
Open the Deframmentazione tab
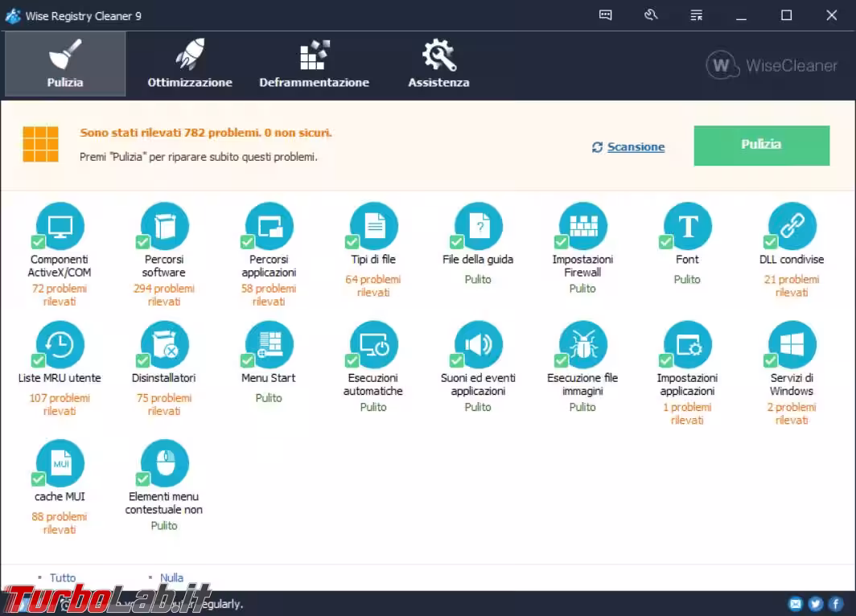(314, 64)
